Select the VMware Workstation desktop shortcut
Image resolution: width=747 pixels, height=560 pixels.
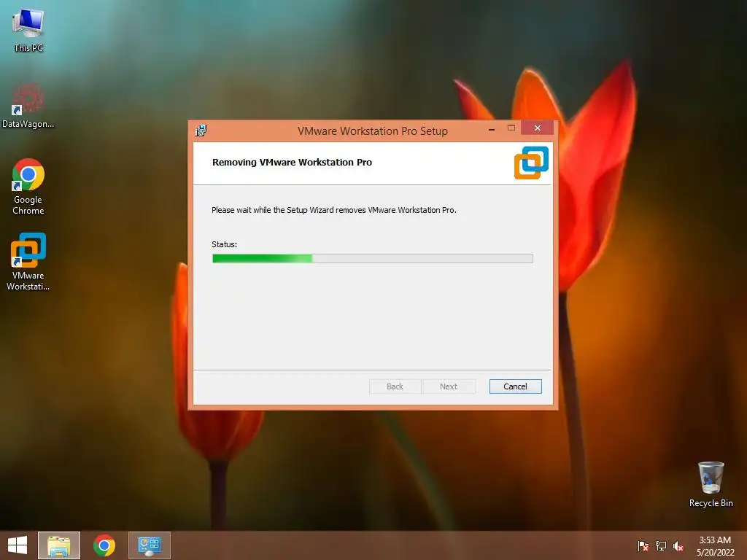pos(28,261)
